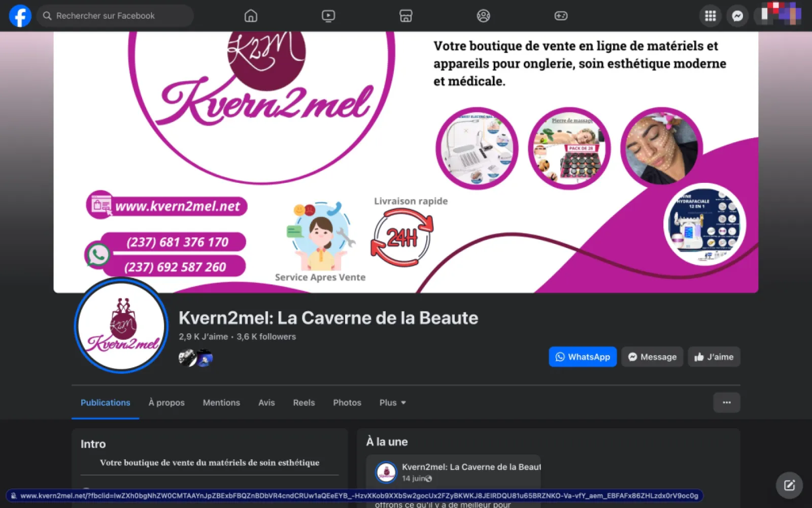Open the first follower avatar under the page name
812x508 pixels.
187,358
